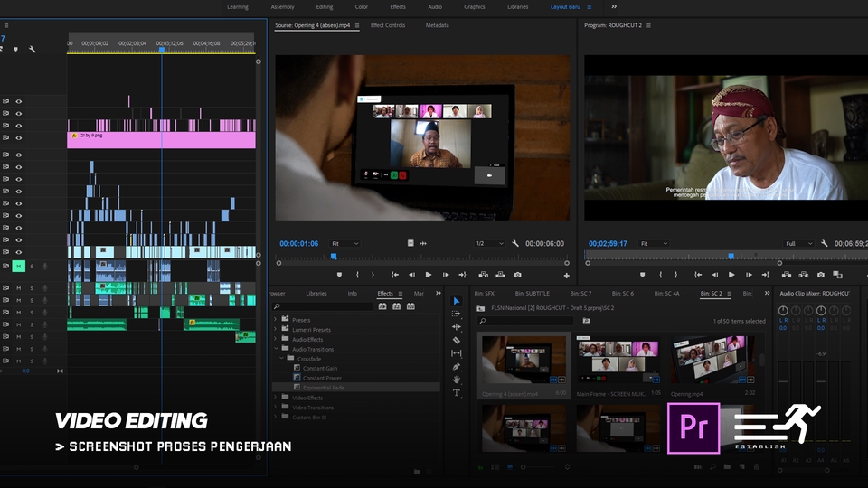Select the Track Select Forward tool

[x=456, y=314]
